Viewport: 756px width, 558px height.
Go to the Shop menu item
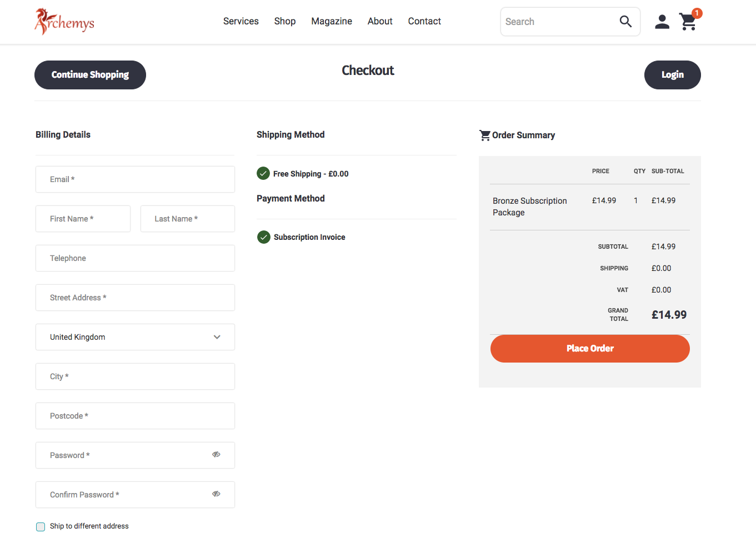[284, 21]
